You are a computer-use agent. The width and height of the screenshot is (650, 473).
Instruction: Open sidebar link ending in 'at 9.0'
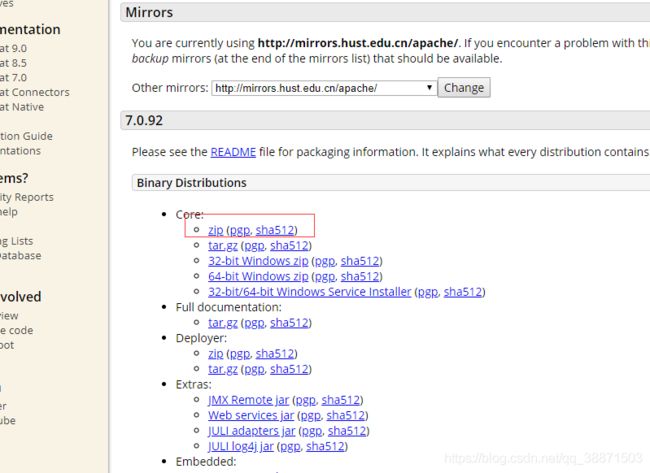13,49
